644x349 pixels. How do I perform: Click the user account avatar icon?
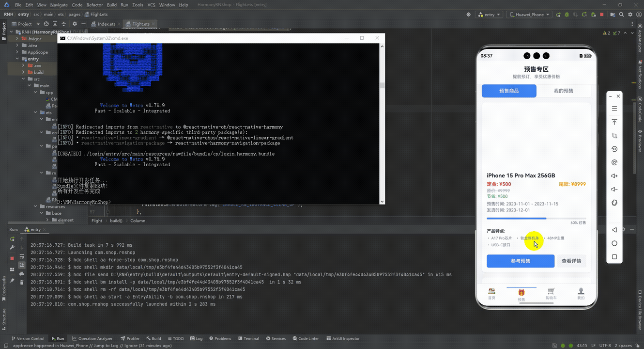coord(639,15)
